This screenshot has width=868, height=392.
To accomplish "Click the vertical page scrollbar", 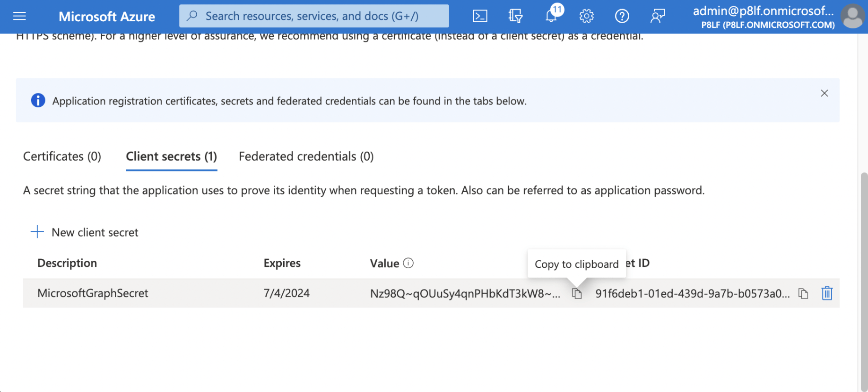I will coord(863,279).
